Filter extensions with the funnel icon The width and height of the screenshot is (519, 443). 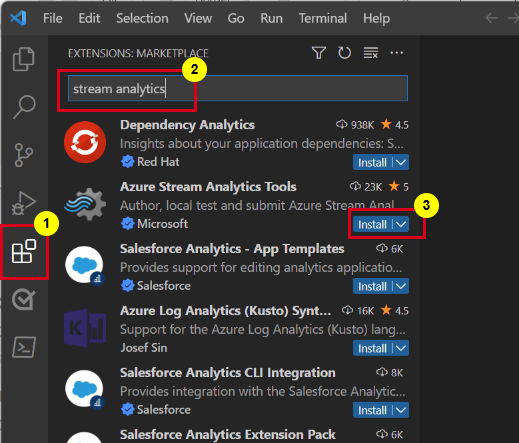[319, 53]
